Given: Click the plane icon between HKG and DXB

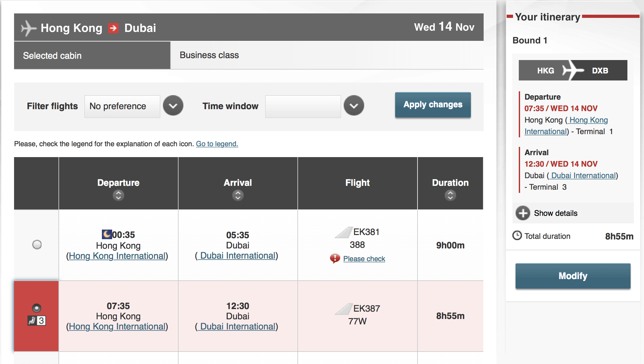Looking at the screenshot, I should click(573, 70).
